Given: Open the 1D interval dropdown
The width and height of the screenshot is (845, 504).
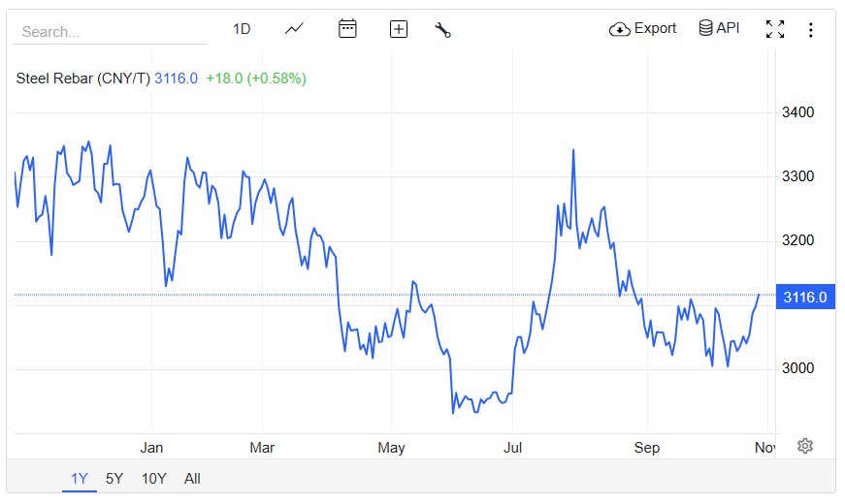Looking at the screenshot, I should [x=242, y=29].
